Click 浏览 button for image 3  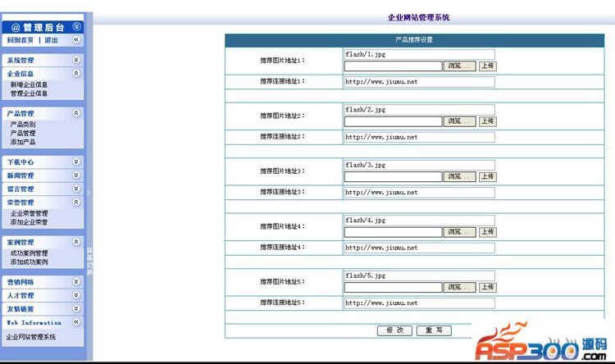point(460,176)
